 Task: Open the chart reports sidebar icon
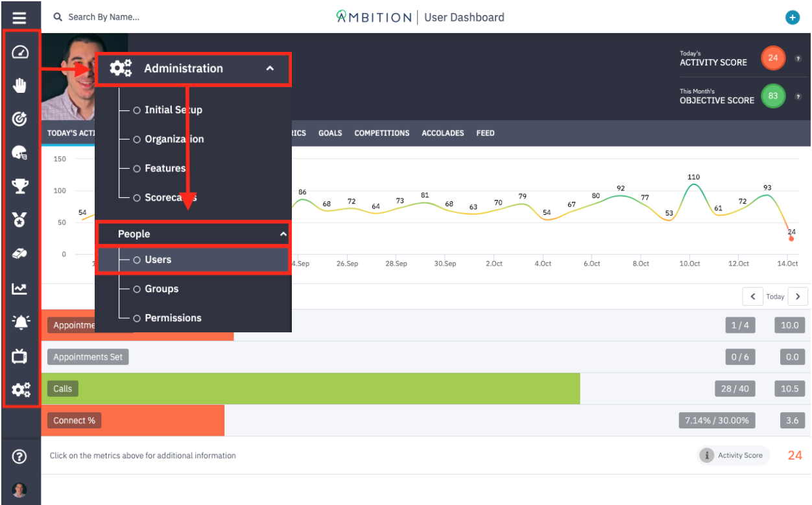pyautogui.click(x=20, y=289)
